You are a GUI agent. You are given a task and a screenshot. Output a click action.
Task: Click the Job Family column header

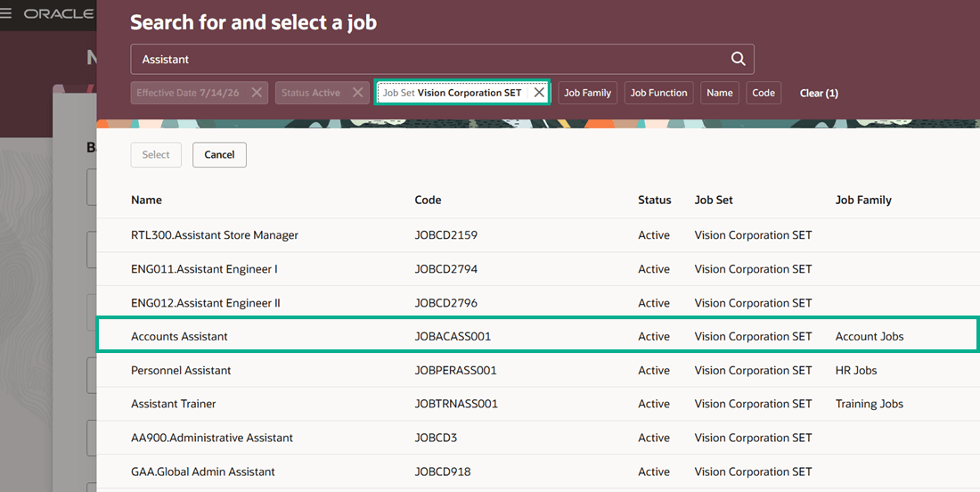tap(863, 200)
